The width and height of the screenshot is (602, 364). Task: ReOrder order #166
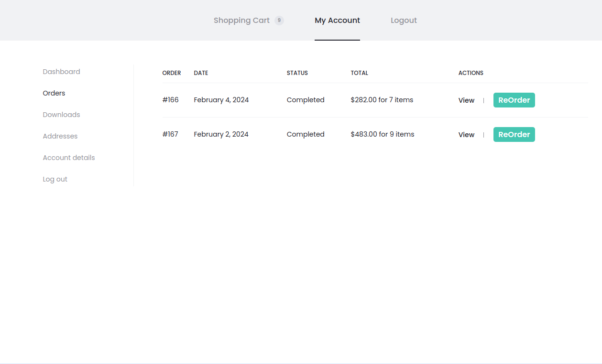coord(514,100)
